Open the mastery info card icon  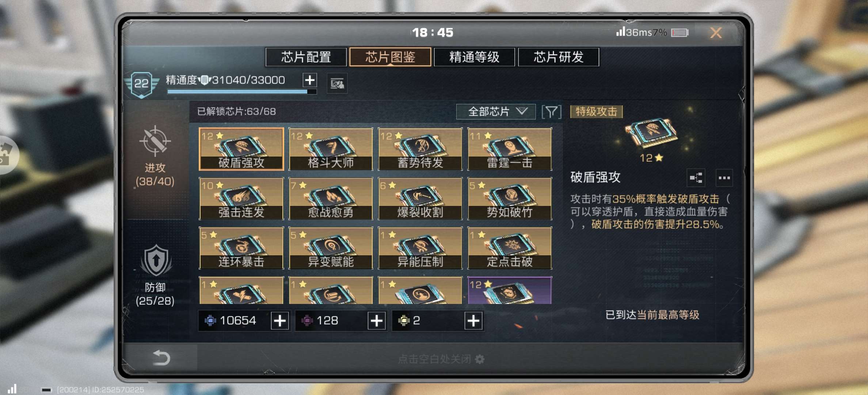[x=337, y=84]
